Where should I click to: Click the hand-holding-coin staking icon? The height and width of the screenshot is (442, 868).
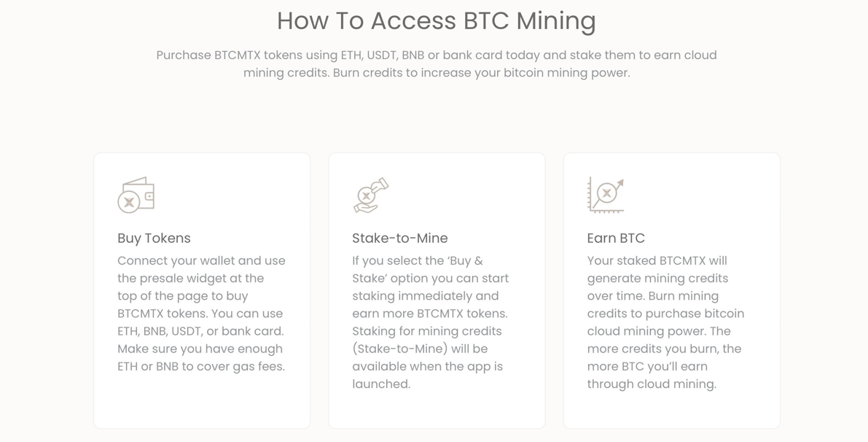click(371, 195)
